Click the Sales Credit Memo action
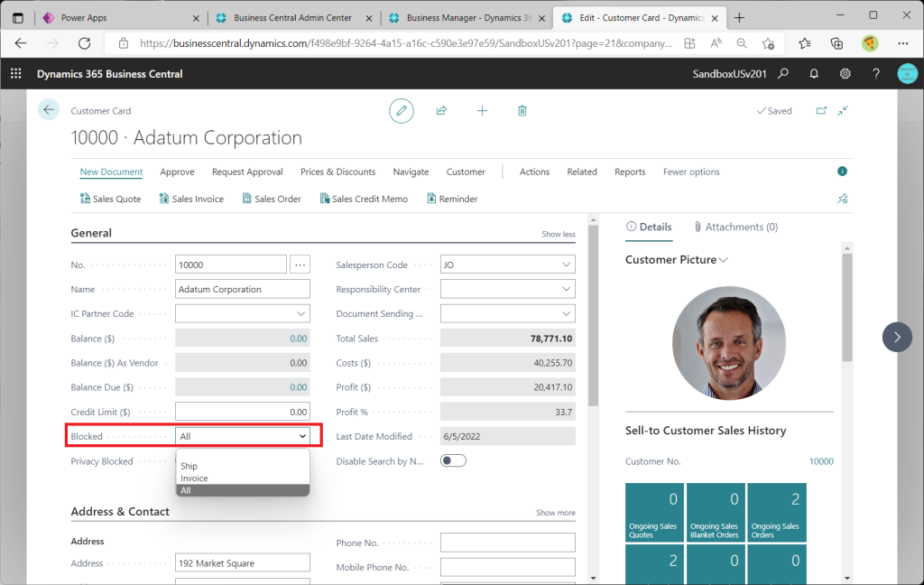 (x=364, y=199)
